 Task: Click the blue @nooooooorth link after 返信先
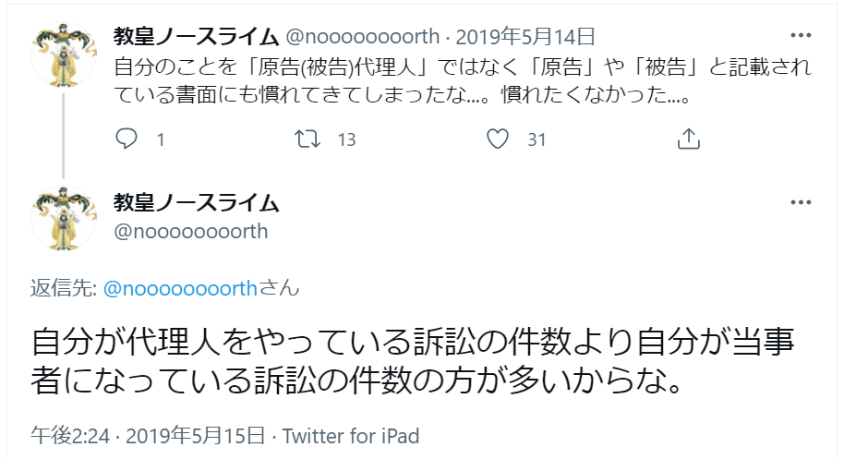coord(180,288)
